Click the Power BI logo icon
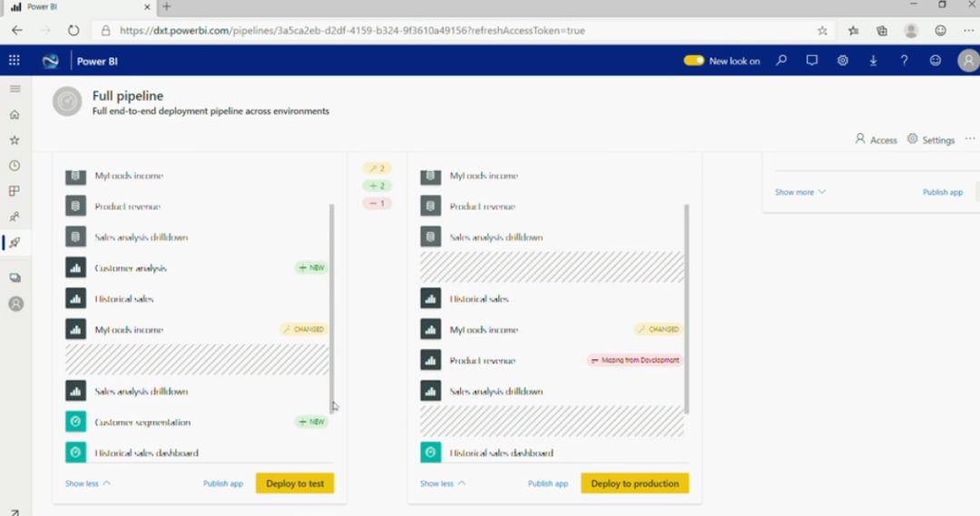Viewport: 980px width, 516px height. coord(50,61)
